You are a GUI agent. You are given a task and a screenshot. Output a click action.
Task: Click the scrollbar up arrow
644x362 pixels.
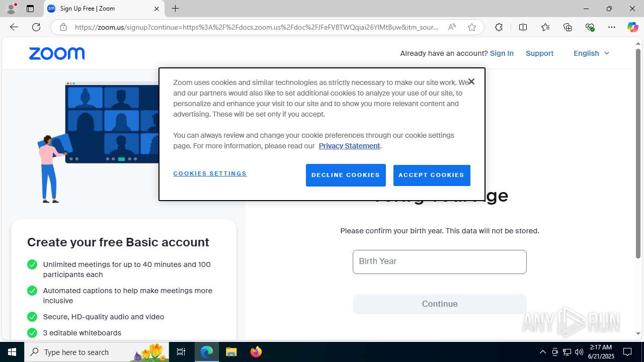(638, 44)
